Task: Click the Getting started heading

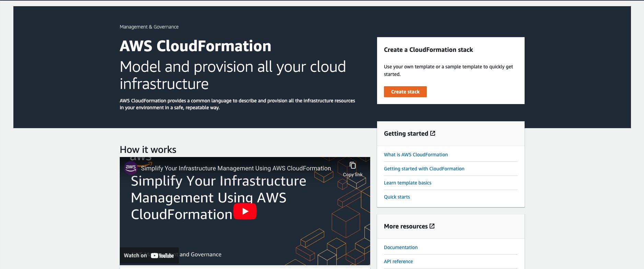Action: click(406, 134)
